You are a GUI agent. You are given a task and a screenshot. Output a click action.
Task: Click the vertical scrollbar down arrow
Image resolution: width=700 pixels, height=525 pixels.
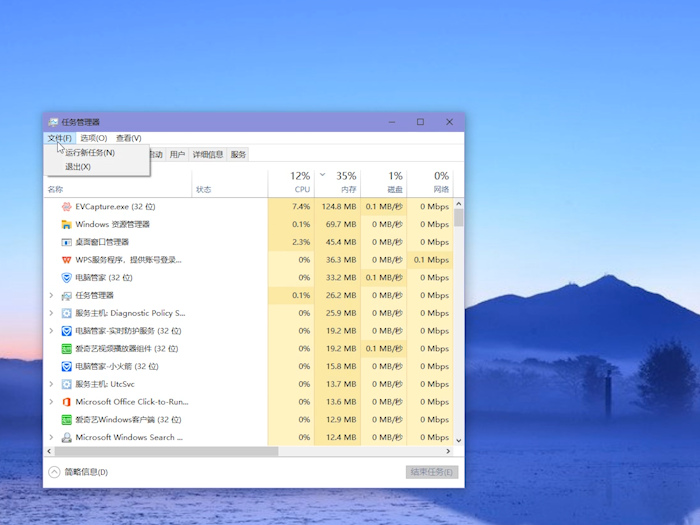point(459,439)
